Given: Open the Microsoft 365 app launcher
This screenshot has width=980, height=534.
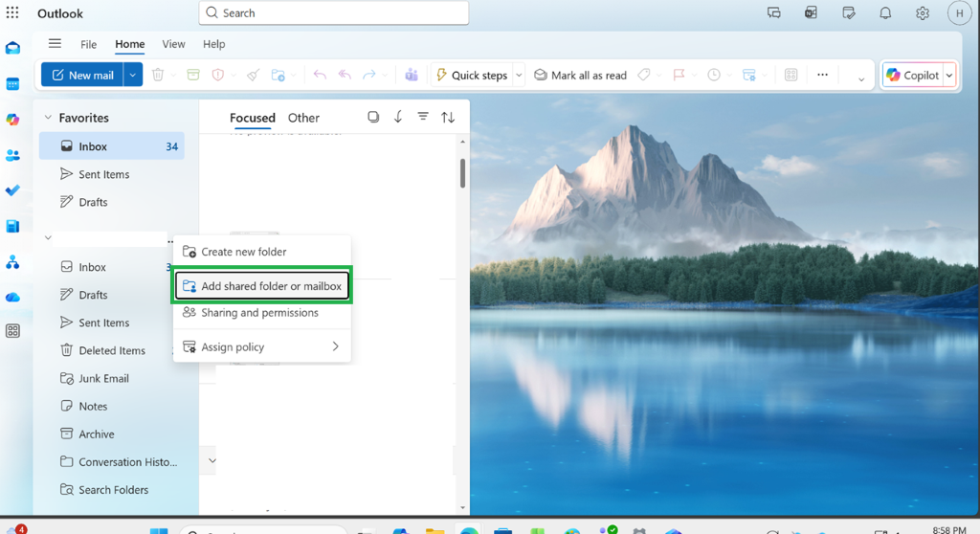Looking at the screenshot, I should click(12, 12).
